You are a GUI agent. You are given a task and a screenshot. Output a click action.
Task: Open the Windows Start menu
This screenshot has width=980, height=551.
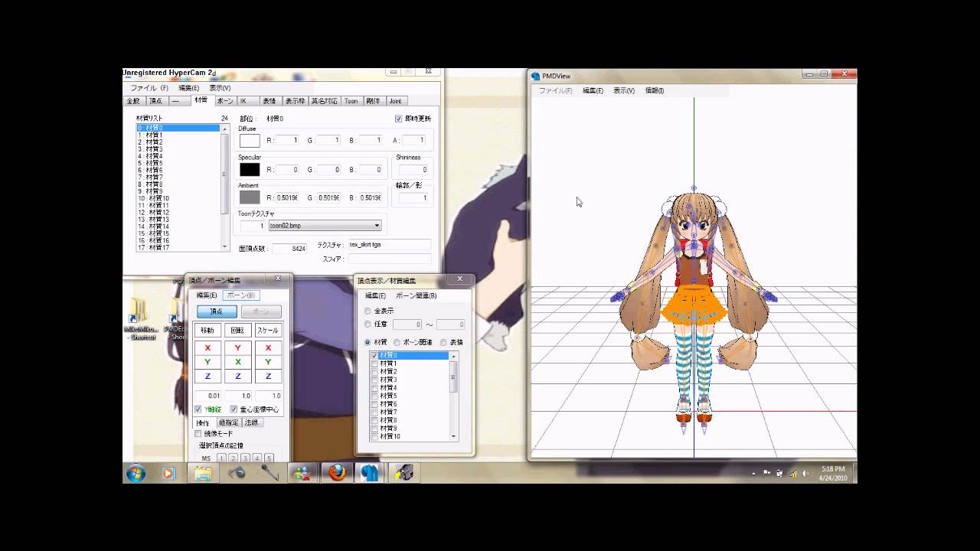pos(136,473)
